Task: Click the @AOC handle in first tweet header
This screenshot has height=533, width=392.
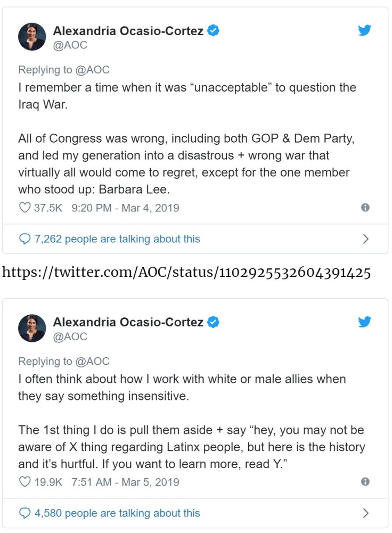Action: click(70, 45)
